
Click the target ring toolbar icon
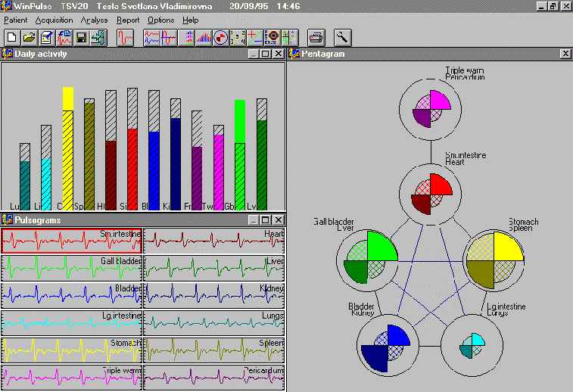point(272,37)
